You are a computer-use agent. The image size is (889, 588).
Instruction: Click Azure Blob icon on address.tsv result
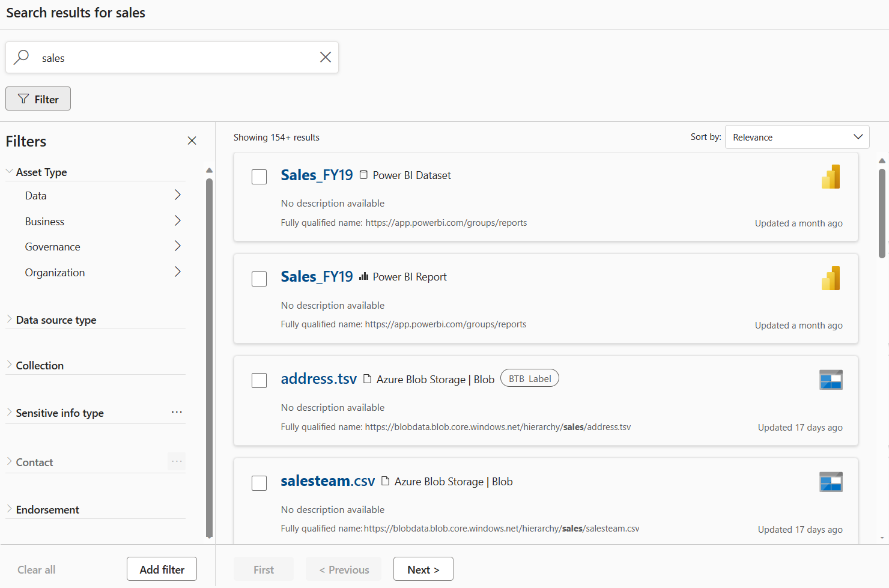[x=831, y=380]
